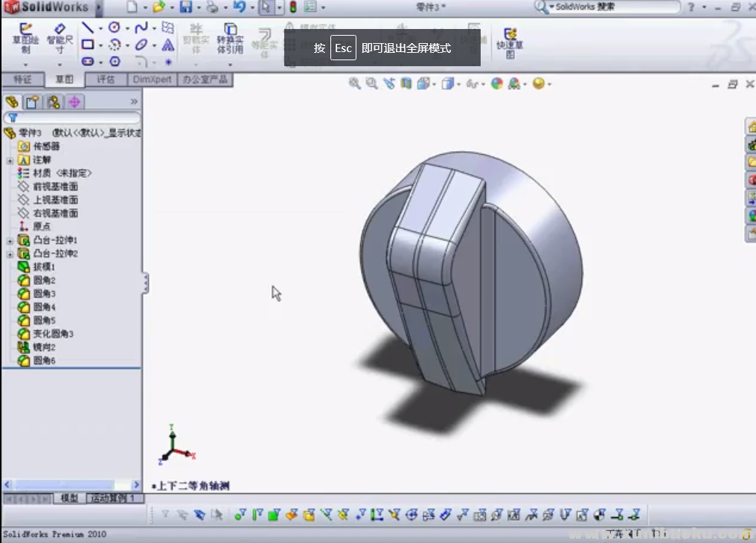This screenshot has height=543, width=756.
Task: Click the Save icon in title toolbar
Action: (185, 7)
